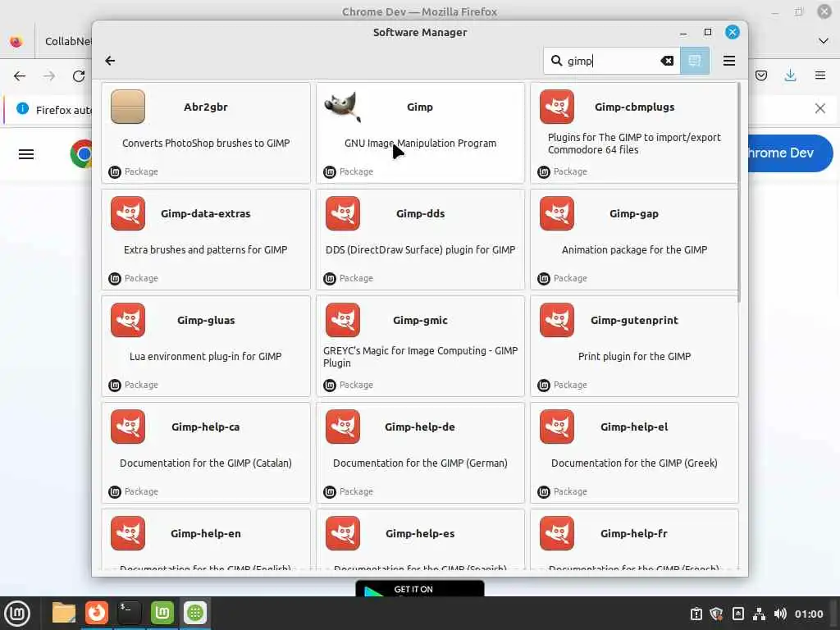Open Firefox downloads panel
This screenshot has width=840, height=630.
pos(790,75)
